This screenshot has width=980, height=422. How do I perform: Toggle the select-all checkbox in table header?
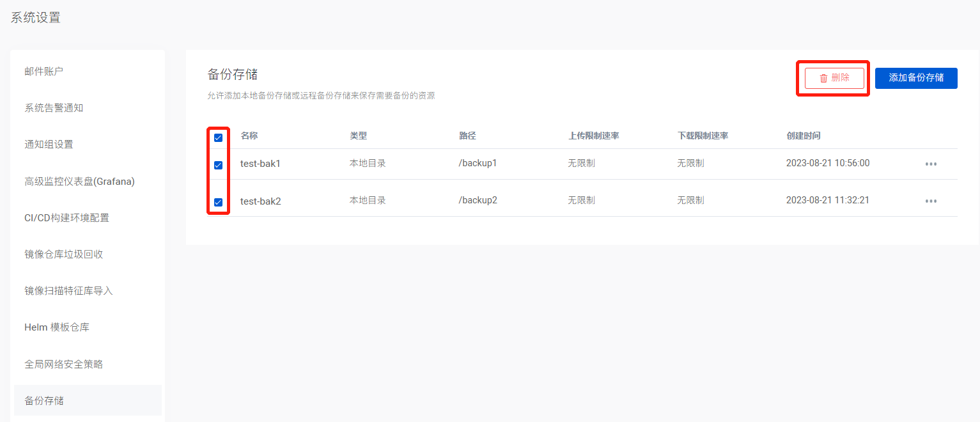point(218,137)
